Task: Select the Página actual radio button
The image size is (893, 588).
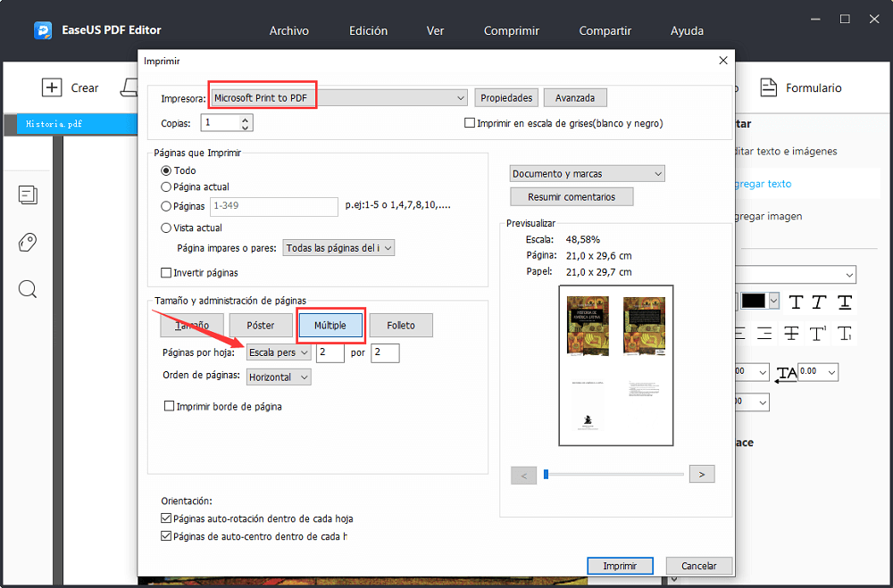Action: point(166,187)
